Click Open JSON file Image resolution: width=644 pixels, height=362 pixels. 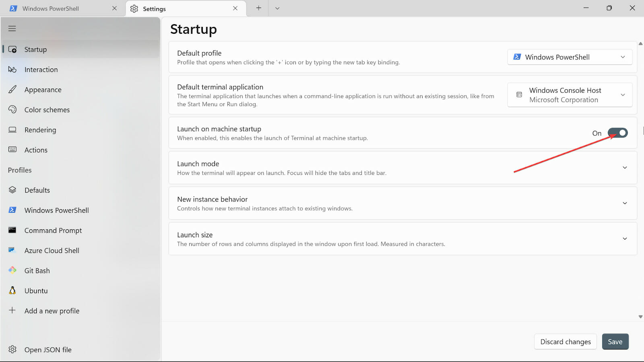click(x=80, y=350)
